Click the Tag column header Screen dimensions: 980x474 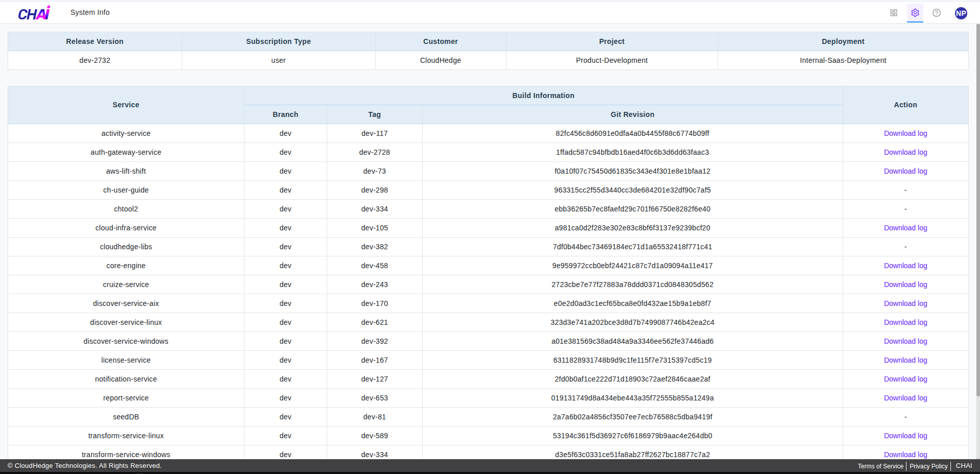pyautogui.click(x=375, y=114)
